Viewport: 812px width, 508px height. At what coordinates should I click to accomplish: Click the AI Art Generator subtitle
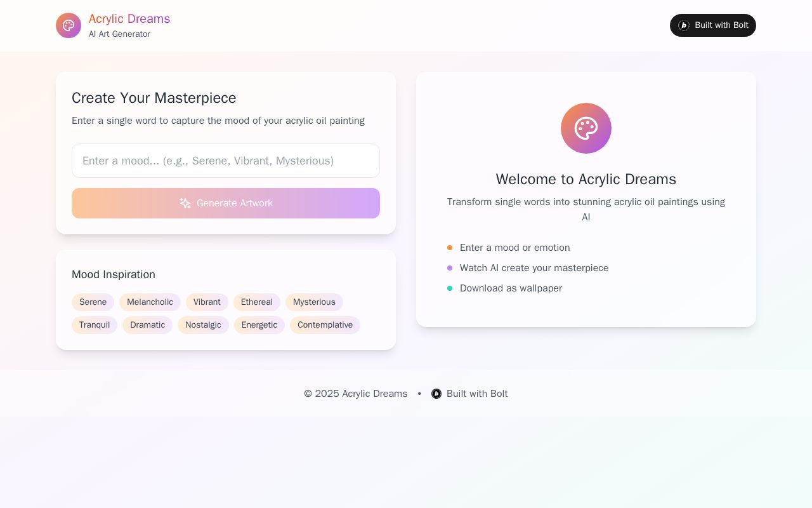coord(119,34)
